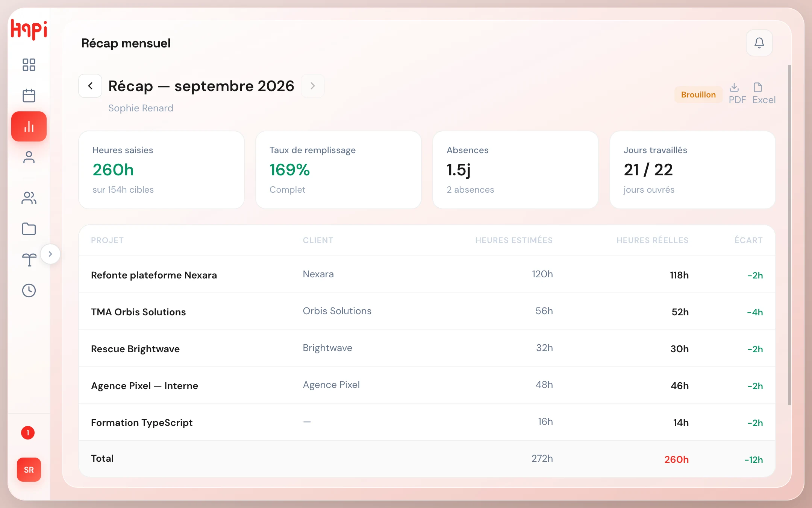Image resolution: width=812 pixels, height=508 pixels.
Task: Click the red notification badge showing 1
Action: 28,433
